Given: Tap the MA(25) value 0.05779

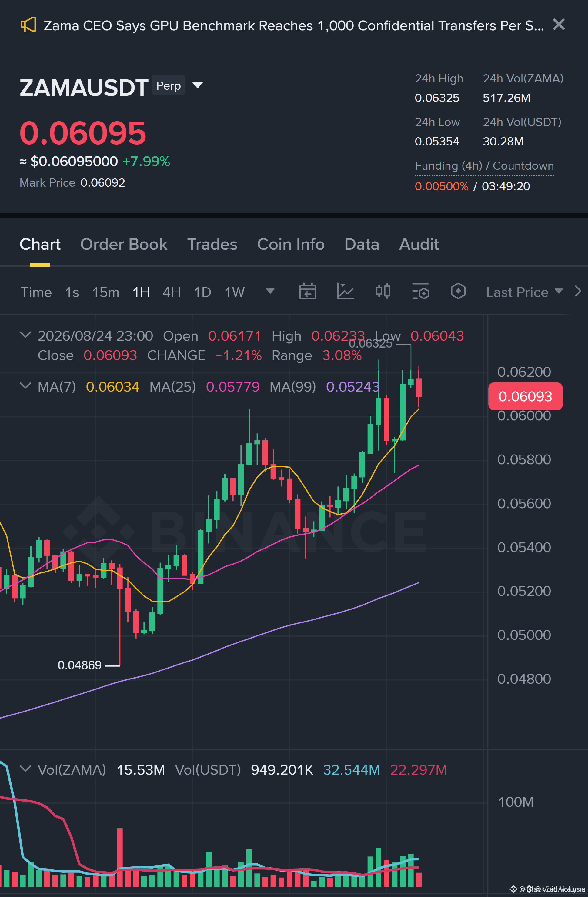Looking at the screenshot, I should tap(232, 387).
